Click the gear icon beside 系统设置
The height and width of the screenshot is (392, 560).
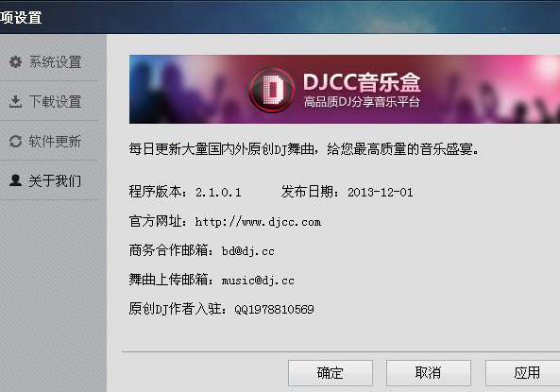[15, 61]
